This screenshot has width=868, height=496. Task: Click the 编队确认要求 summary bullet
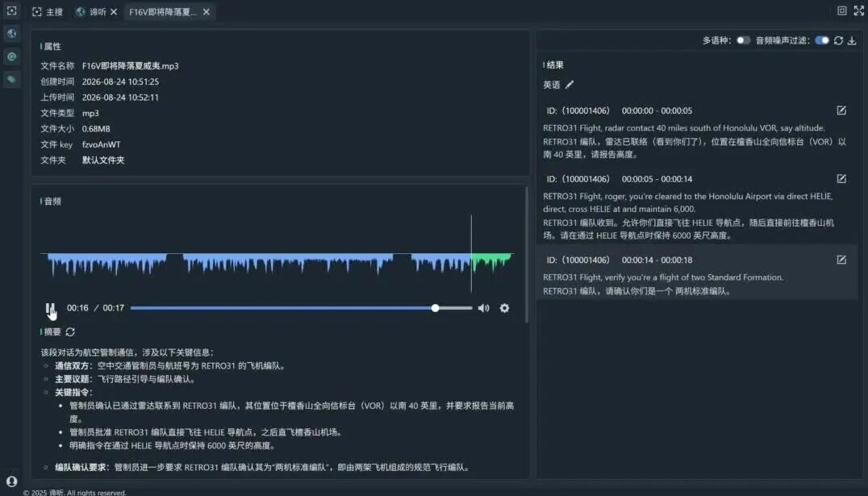[263, 467]
